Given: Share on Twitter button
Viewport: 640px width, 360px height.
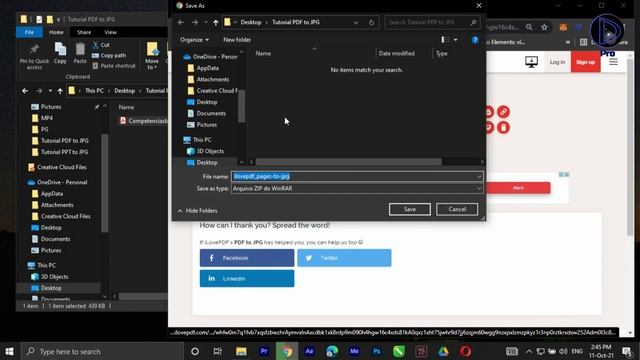Looking at the screenshot, I should click(x=344, y=258).
